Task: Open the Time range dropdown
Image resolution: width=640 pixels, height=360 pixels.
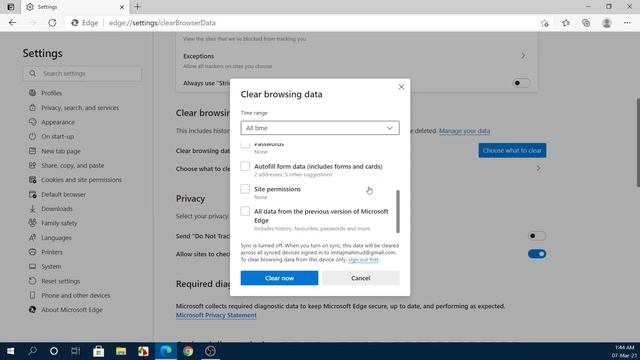Action: coord(320,128)
